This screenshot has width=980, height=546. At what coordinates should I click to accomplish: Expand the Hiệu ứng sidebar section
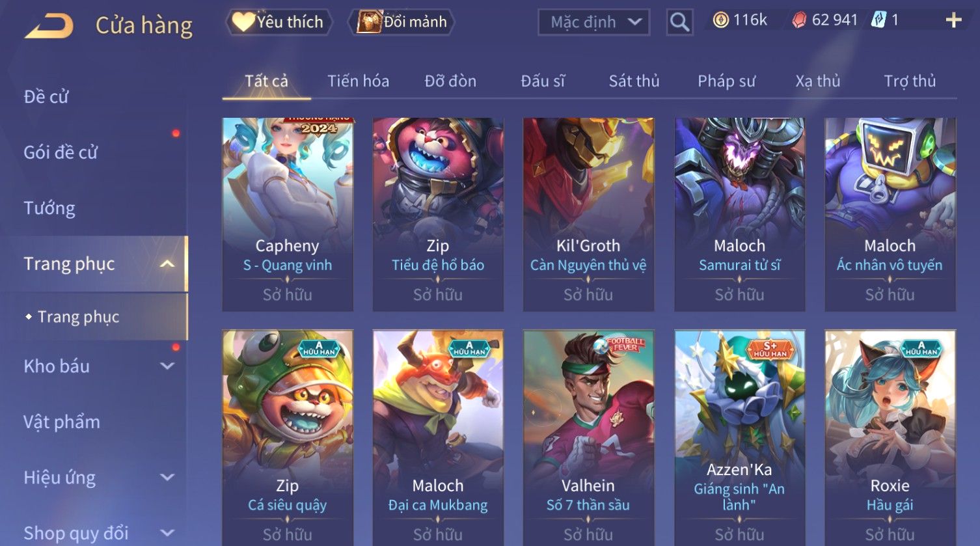(167, 477)
